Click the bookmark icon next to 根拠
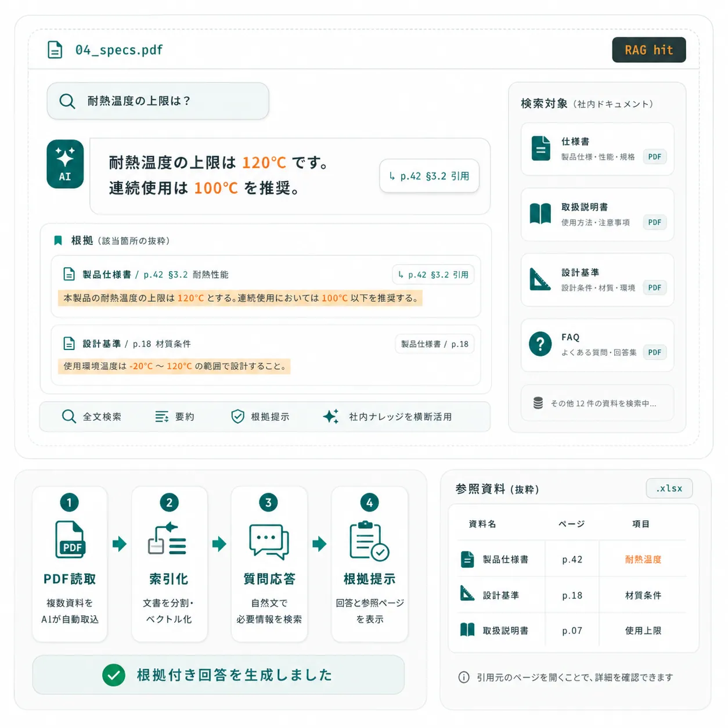 (58, 240)
